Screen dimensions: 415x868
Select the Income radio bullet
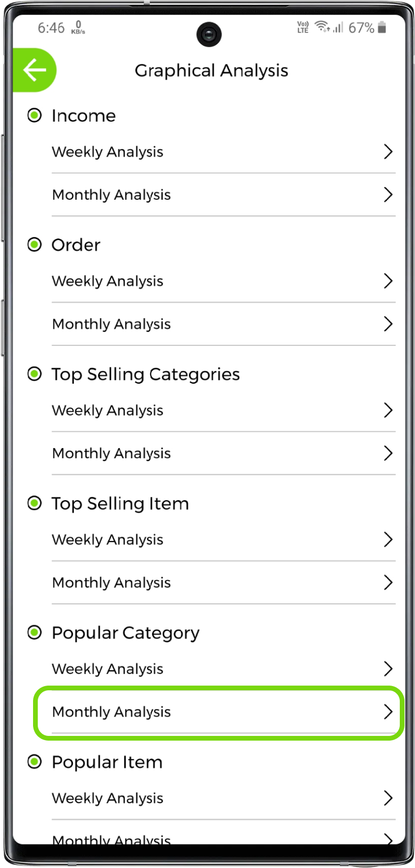(35, 115)
